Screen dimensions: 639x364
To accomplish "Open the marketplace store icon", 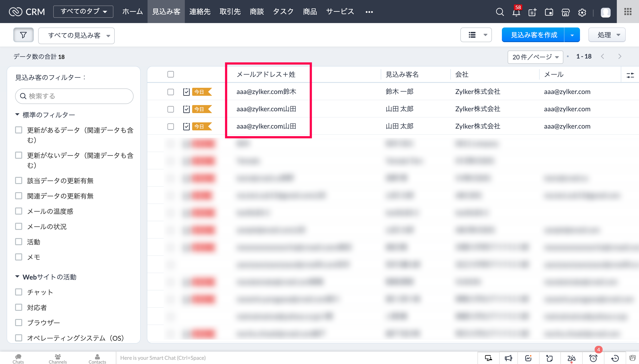I will coord(565,12).
